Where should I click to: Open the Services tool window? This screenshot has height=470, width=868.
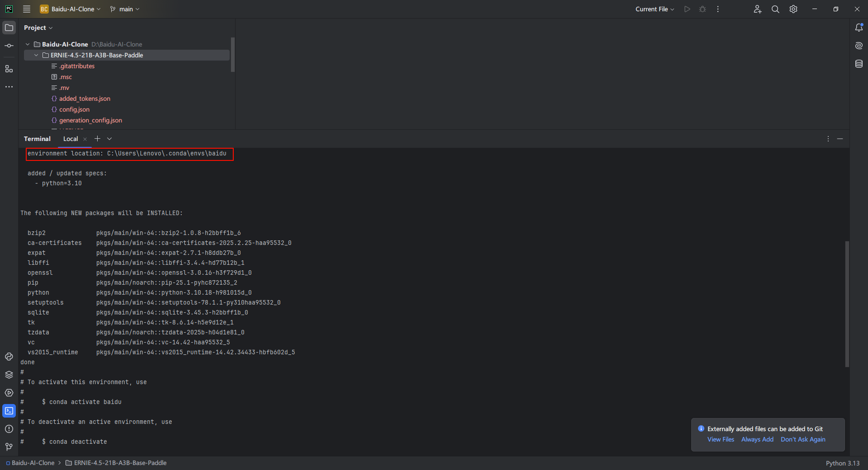pos(9,393)
